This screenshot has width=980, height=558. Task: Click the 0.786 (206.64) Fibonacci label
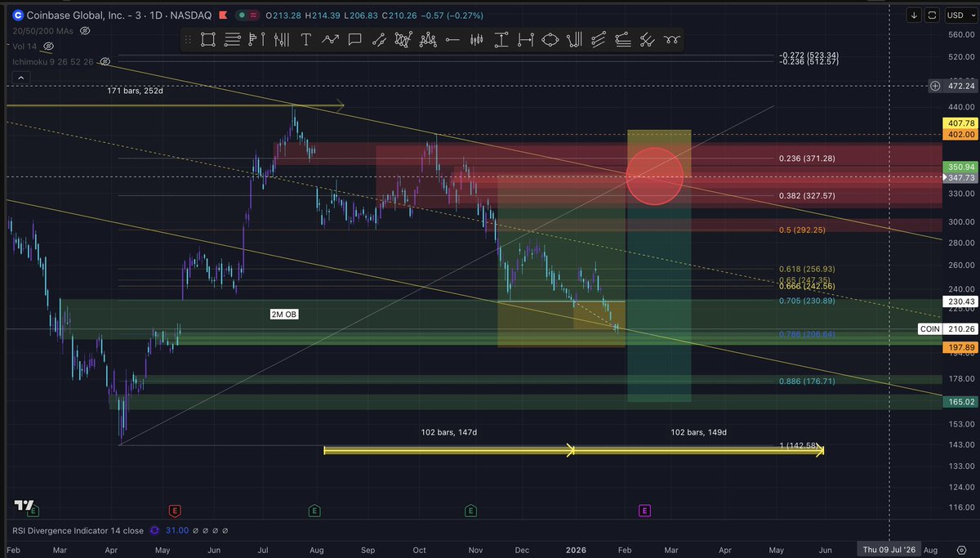[x=805, y=334]
